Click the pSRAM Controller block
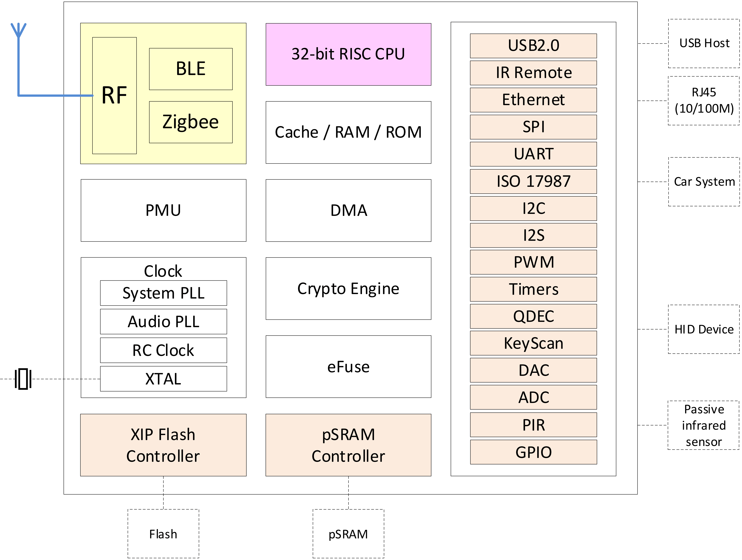The height and width of the screenshot is (560, 742). [348, 445]
